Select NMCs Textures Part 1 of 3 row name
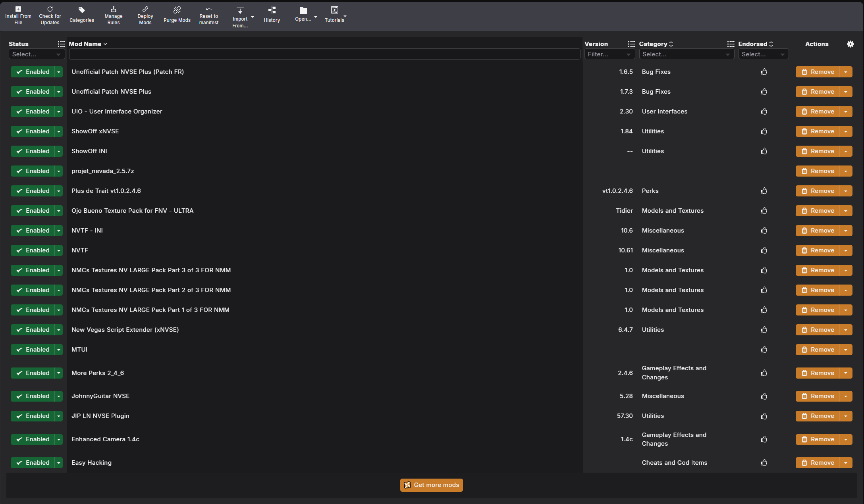 (x=150, y=310)
